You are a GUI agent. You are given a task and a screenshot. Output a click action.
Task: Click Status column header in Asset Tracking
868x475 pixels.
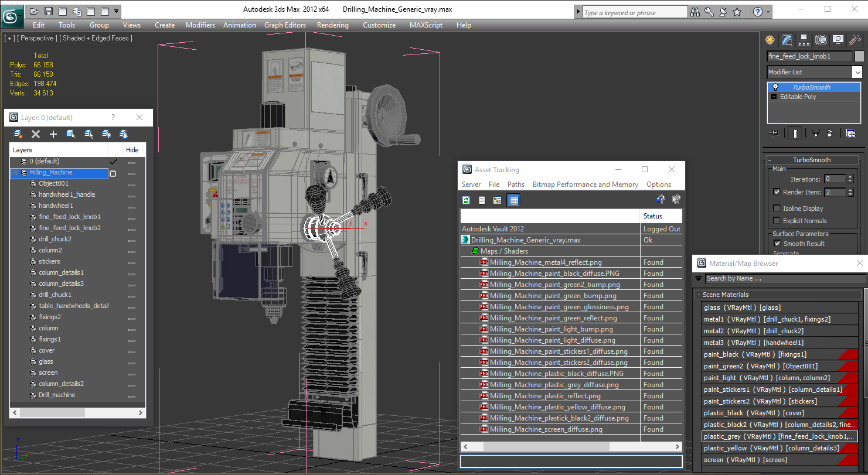coord(661,216)
